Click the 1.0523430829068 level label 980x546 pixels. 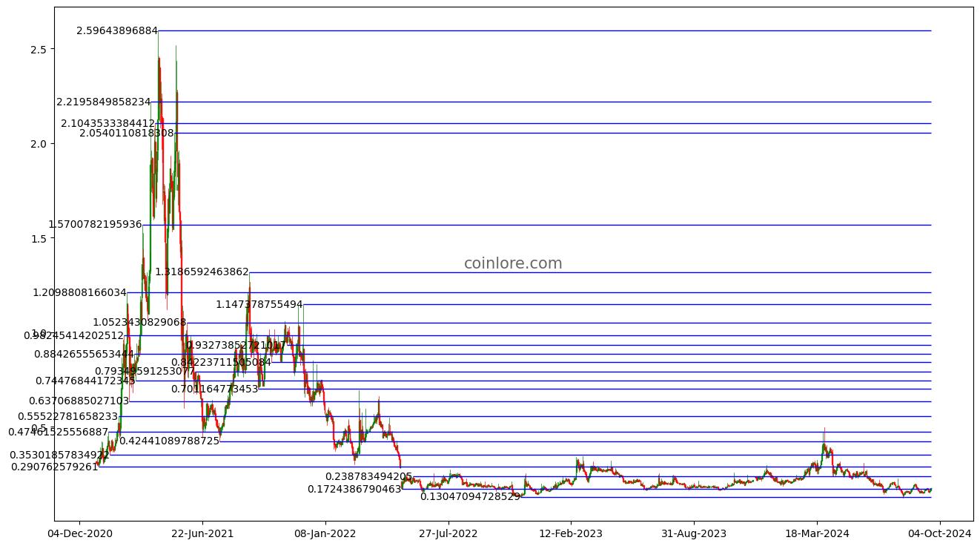click(139, 322)
